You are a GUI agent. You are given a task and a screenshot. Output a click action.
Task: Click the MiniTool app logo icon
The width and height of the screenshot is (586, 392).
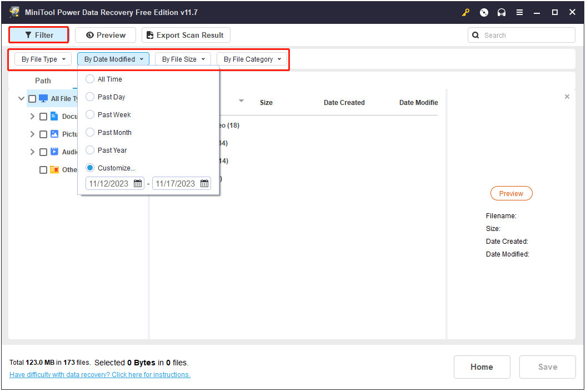pos(14,12)
